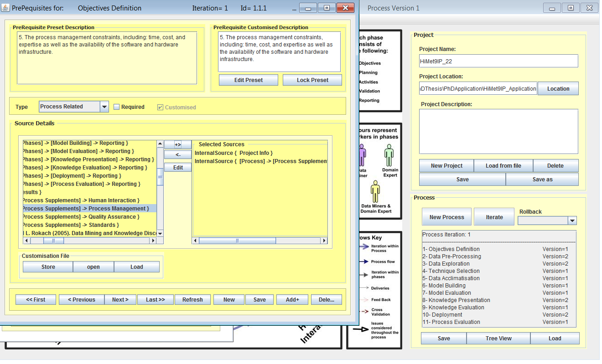Select the Data Pre-Processing phase entry

[451, 256]
